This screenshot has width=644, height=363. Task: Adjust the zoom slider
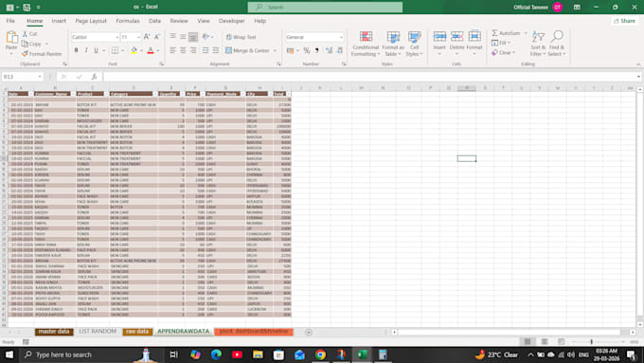click(591, 341)
